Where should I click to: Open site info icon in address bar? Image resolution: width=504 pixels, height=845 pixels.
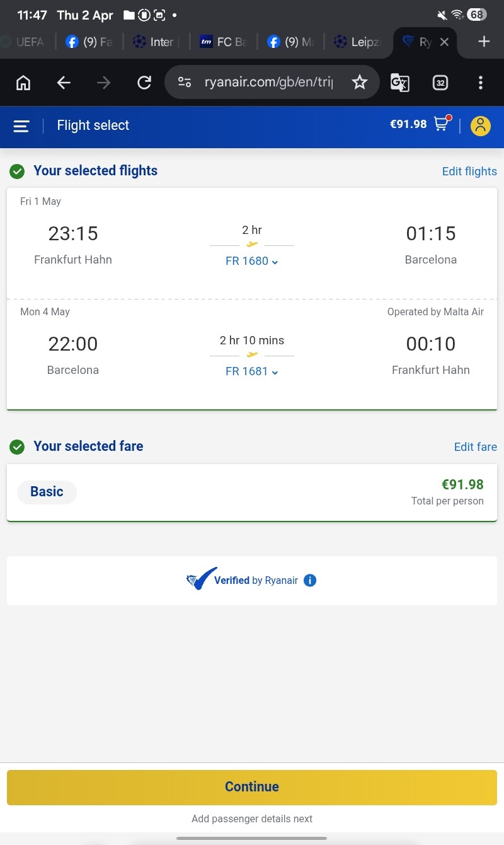point(185,83)
